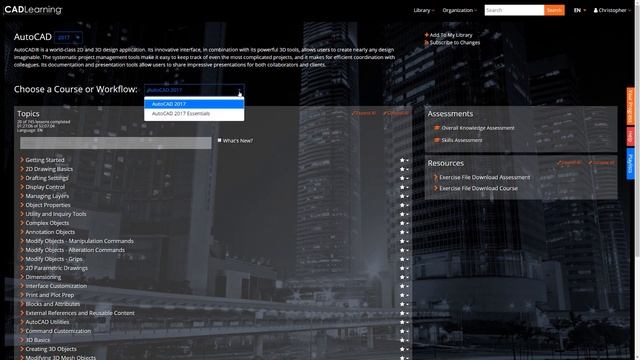Click the star beside Drafting Settings
This screenshot has height=360, width=640.
click(402, 178)
